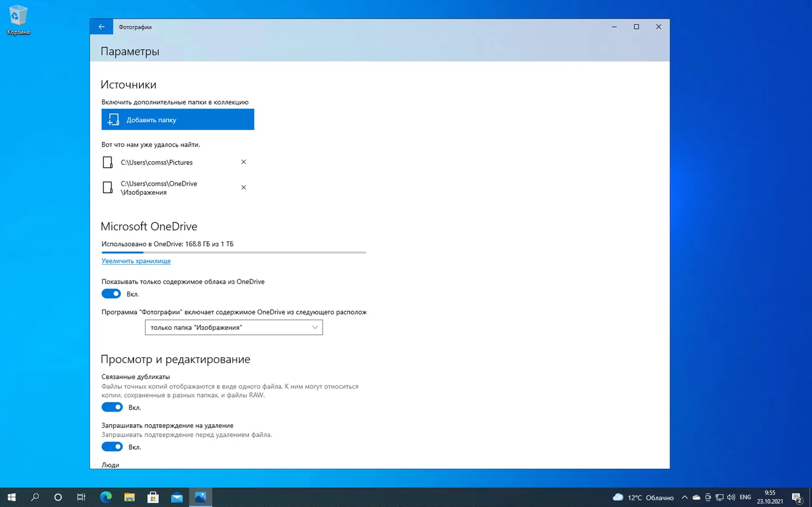Image resolution: width=812 pixels, height=507 pixels.
Task: Launch Cortana from the taskbar
Action: coord(58,497)
